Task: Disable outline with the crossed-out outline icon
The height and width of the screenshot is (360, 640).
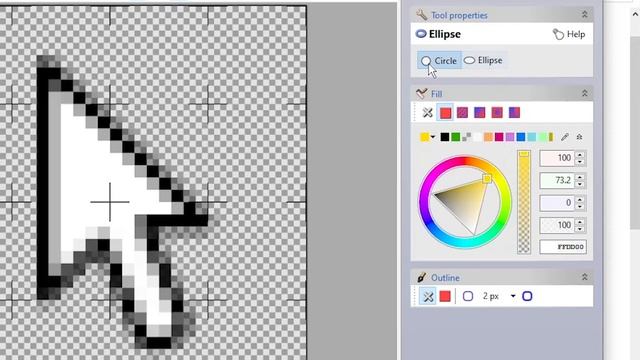Action: (427, 296)
